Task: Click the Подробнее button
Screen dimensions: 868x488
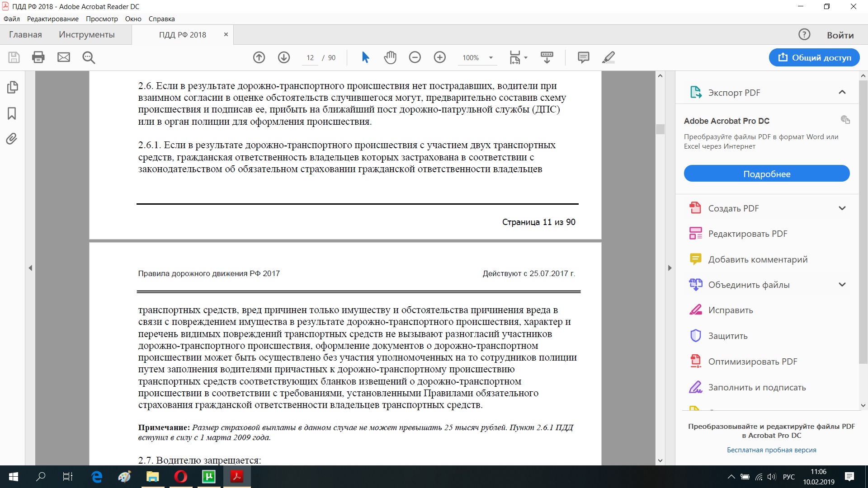Action: point(766,174)
